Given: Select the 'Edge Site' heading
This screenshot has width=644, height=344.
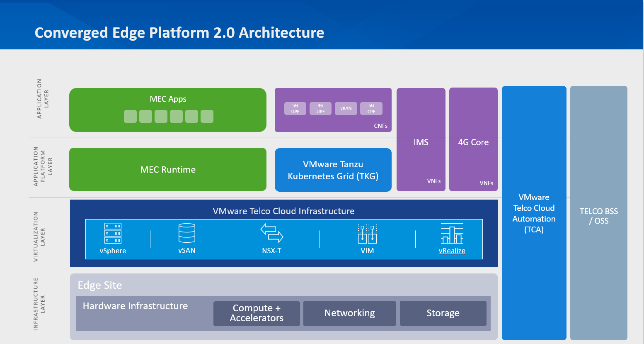Looking at the screenshot, I should [100, 285].
